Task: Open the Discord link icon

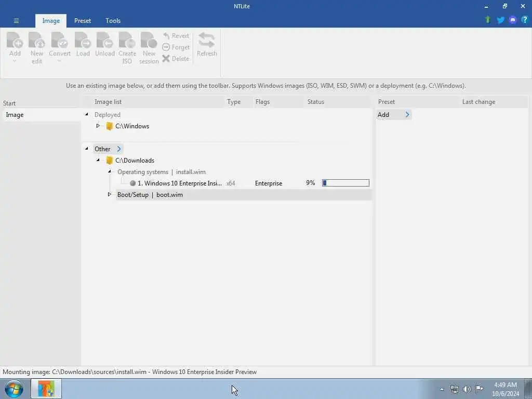Action: pyautogui.click(x=513, y=20)
